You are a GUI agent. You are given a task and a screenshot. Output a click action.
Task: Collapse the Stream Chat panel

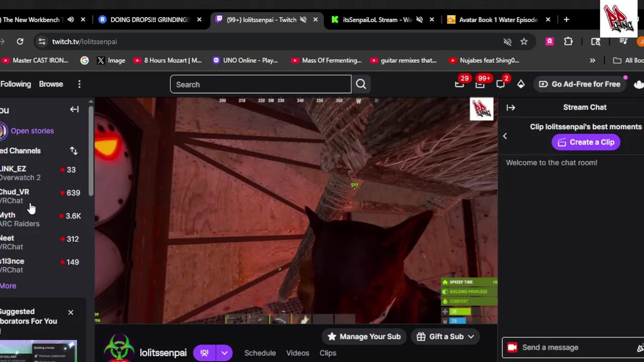511,107
